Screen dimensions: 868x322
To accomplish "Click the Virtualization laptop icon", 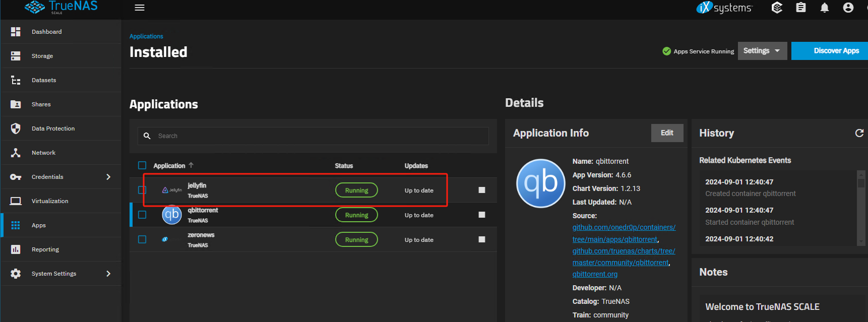I will [x=16, y=201].
